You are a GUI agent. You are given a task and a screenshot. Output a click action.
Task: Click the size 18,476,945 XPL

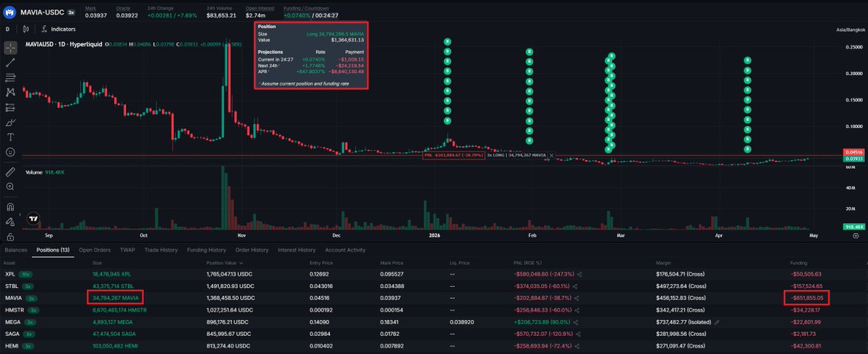click(111, 275)
